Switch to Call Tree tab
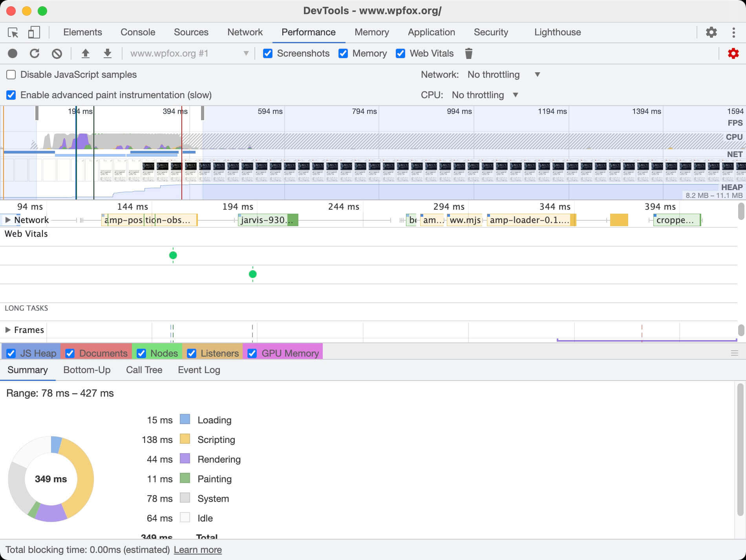 click(144, 370)
